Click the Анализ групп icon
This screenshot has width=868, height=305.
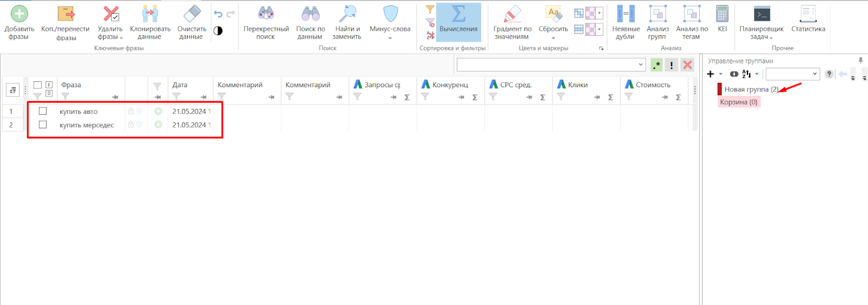(658, 14)
